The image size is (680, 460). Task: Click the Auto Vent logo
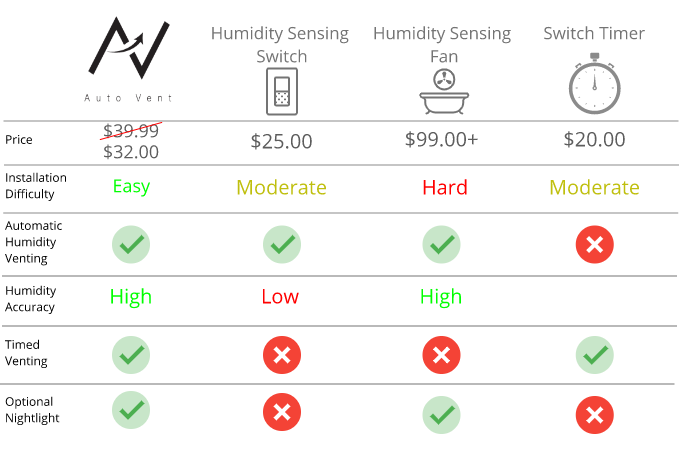tap(132, 62)
